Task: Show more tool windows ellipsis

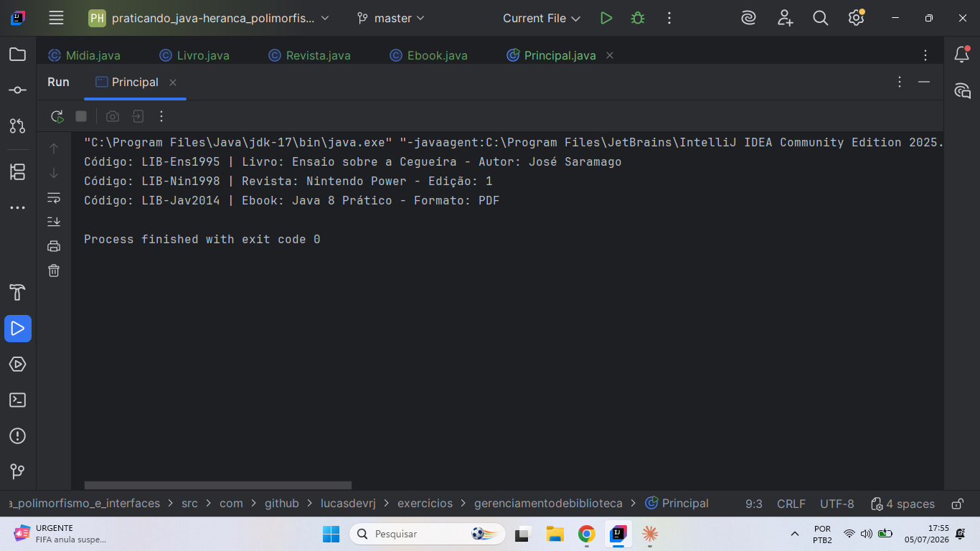Action: point(17,208)
